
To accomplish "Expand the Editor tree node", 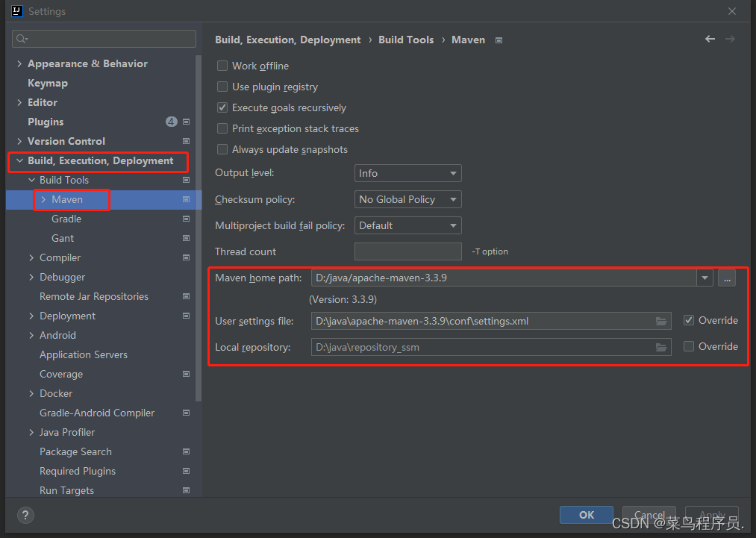I will pyautogui.click(x=19, y=102).
